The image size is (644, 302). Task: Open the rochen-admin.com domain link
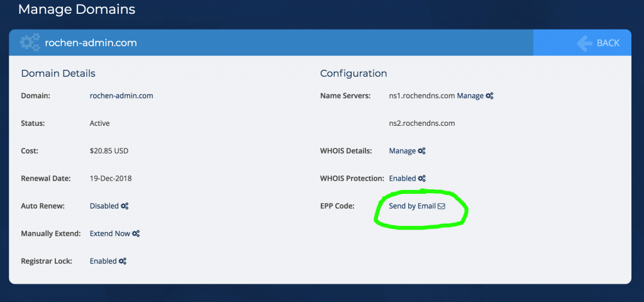(x=121, y=96)
